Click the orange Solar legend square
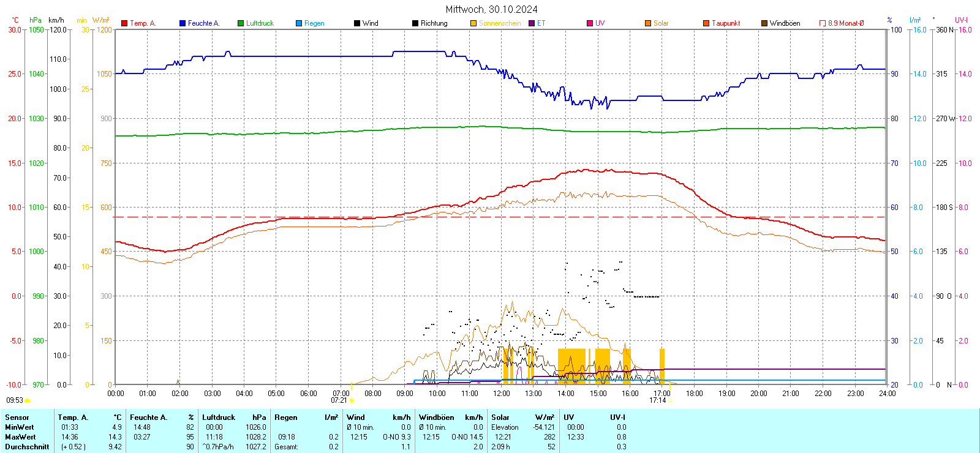 648,23
